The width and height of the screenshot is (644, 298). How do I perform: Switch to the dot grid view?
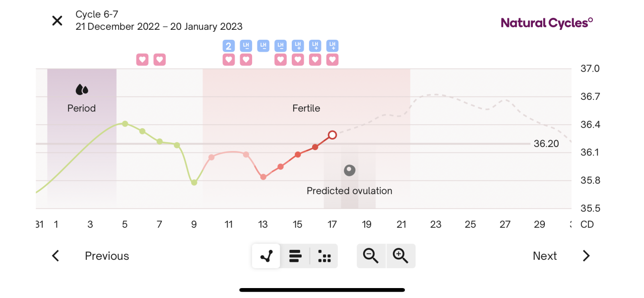pos(324,256)
